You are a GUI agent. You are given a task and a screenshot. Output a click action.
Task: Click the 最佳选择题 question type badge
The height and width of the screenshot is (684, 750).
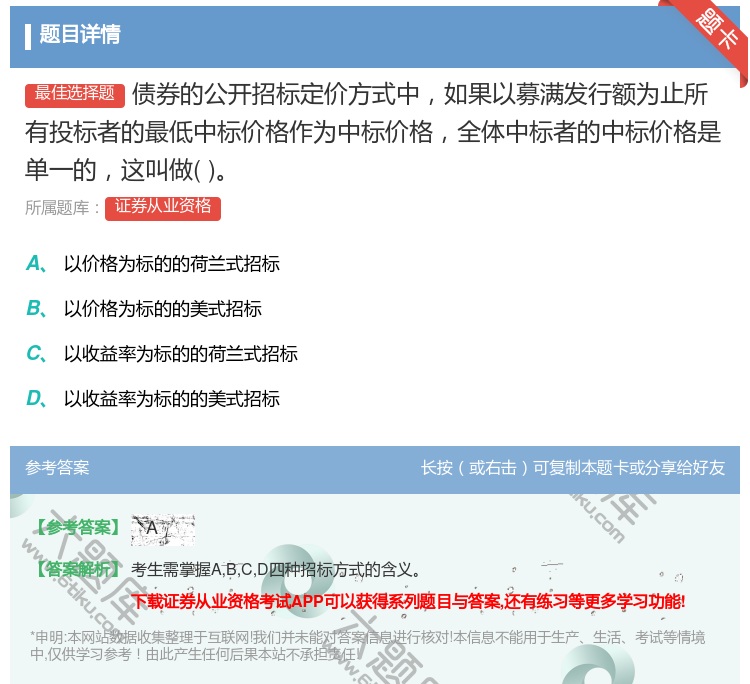[x=75, y=94]
